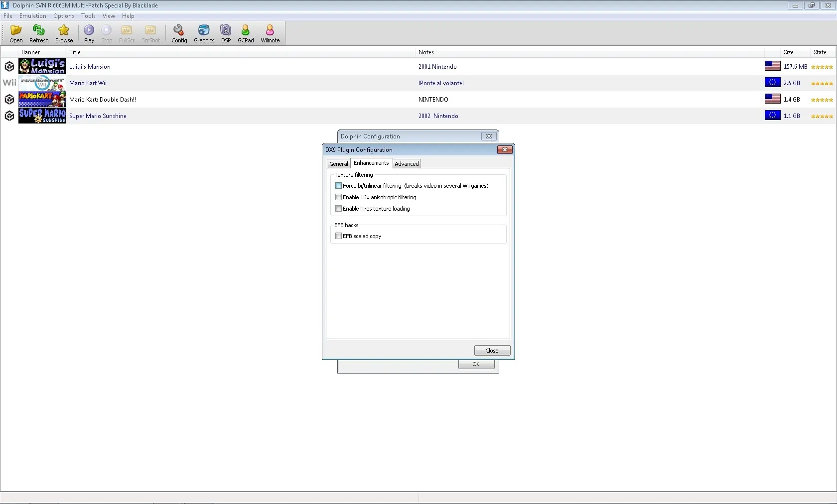Open the Options menu
837x504 pixels.
click(64, 16)
